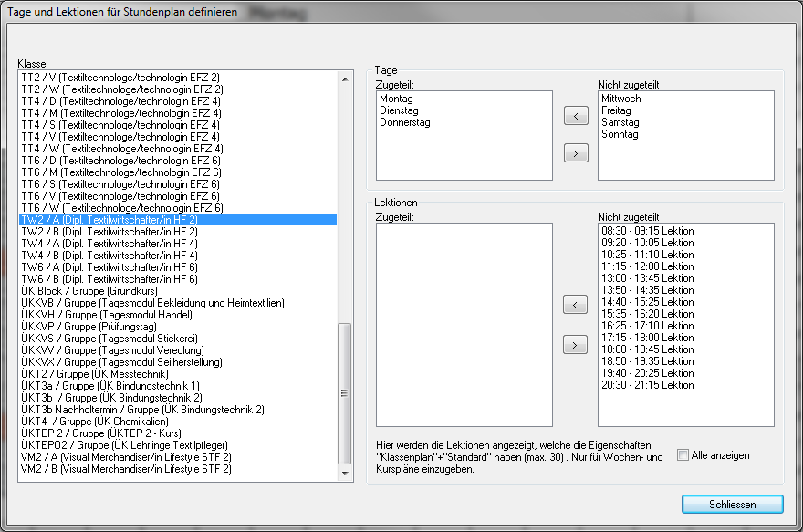The image size is (803, 532).
Task: Select class TW2 / B Dipl. Textilwirtschafter
Action: tap(109, 232)
